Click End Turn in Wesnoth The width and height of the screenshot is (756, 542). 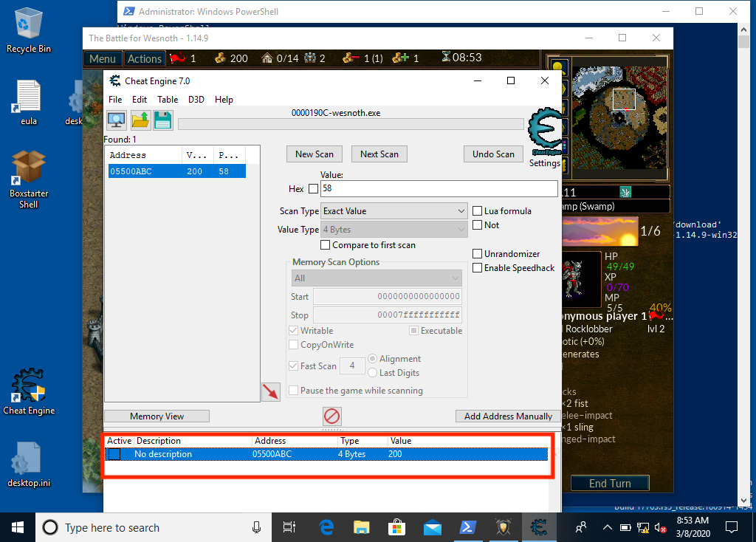coord(610,483)
